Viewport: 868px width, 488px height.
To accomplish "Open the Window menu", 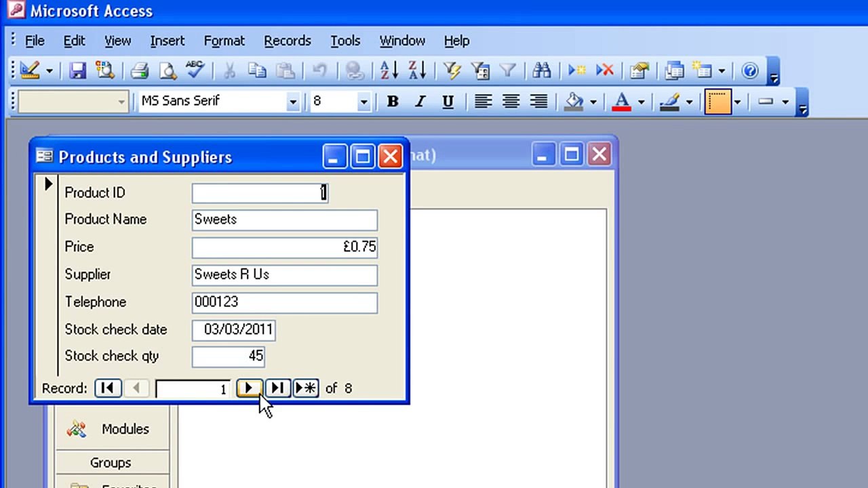I will click(x=402, y=41).
